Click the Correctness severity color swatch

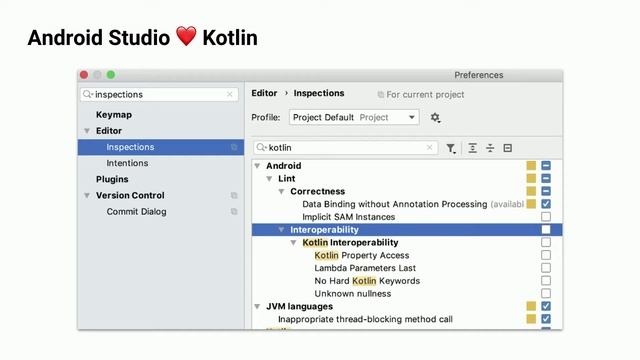tap(531, 191)
